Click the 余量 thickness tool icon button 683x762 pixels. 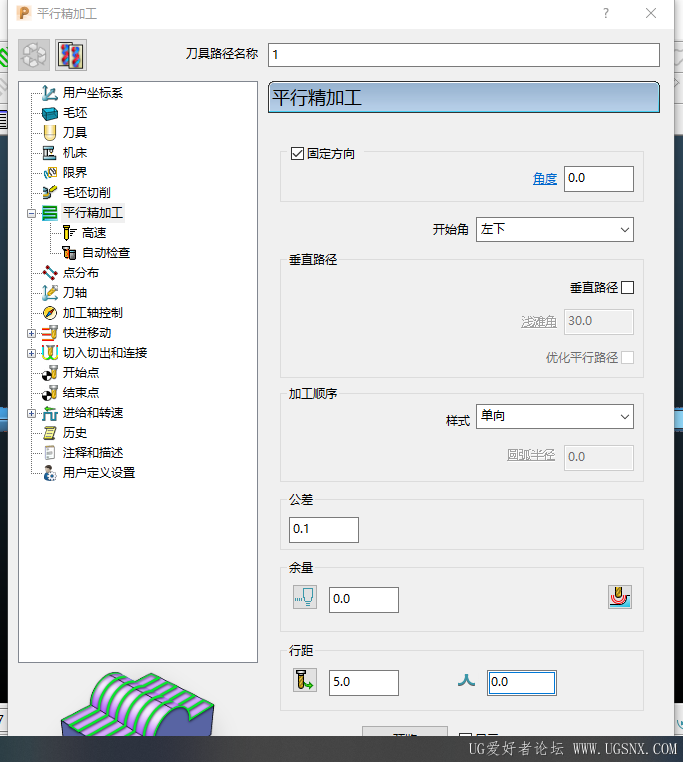[305, 597]
